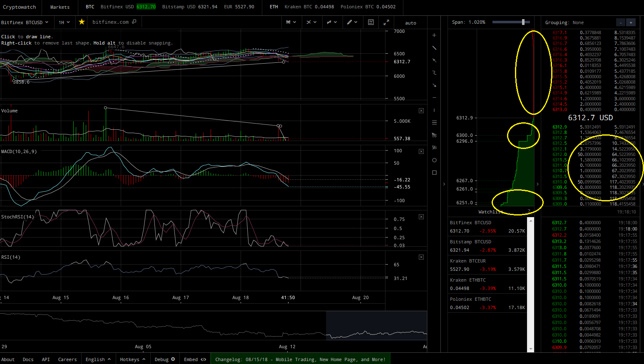Open the About page link
644x364 pixels.
(8, 359)
